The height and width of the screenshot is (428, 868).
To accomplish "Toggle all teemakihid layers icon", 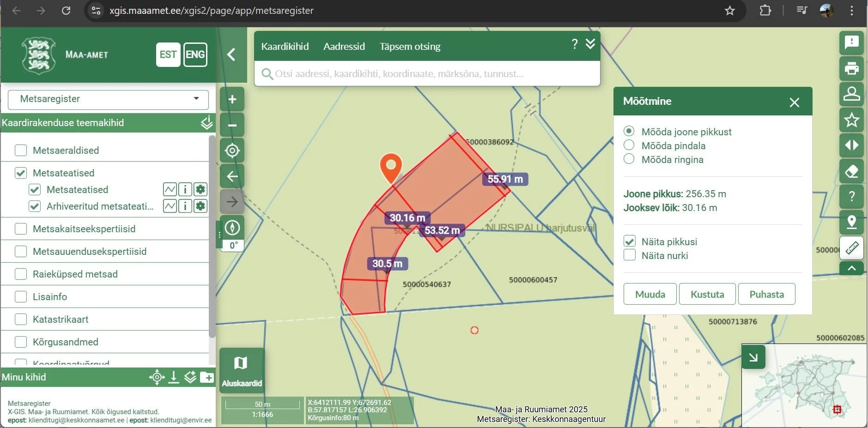I will 206,122.
